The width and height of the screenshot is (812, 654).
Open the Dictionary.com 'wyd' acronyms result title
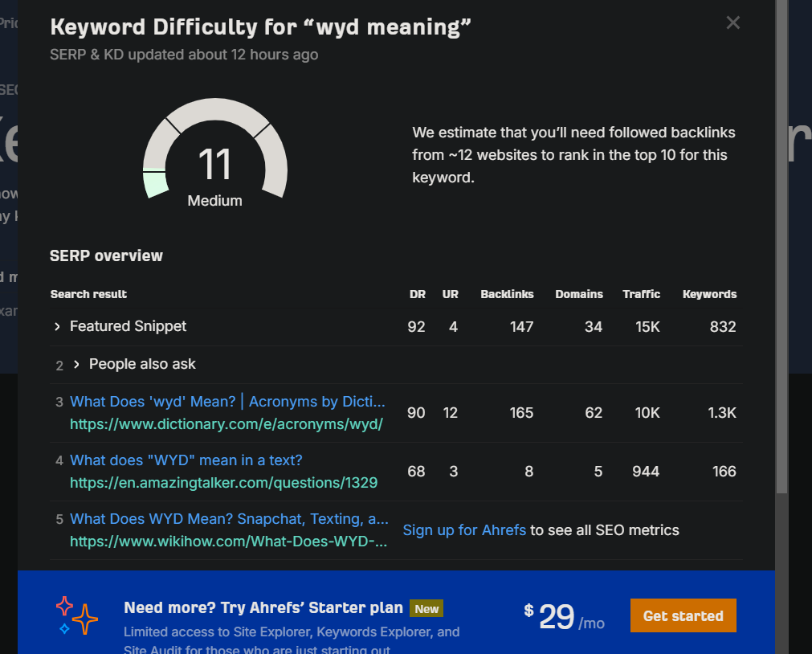coord(227,402)
